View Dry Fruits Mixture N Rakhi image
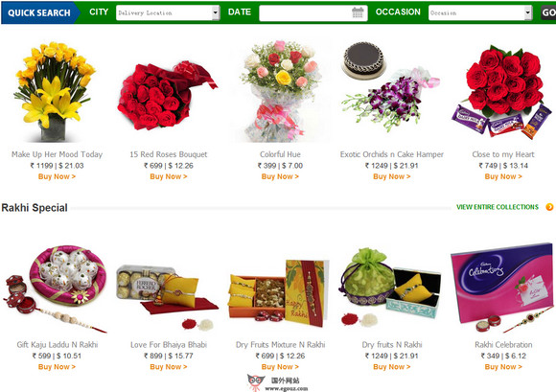 point(279,293)
